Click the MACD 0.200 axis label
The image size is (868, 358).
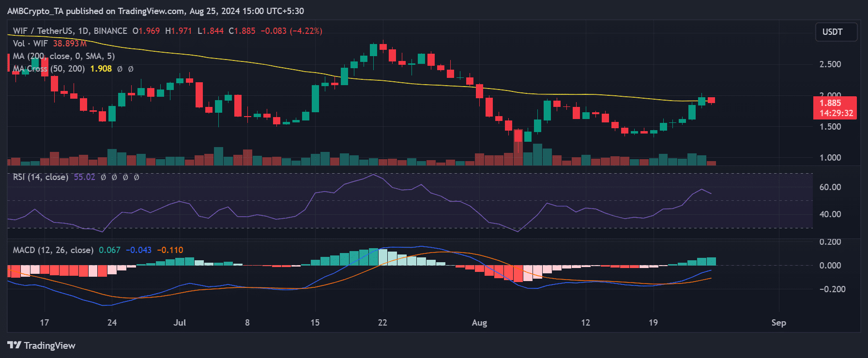(830, 242)
